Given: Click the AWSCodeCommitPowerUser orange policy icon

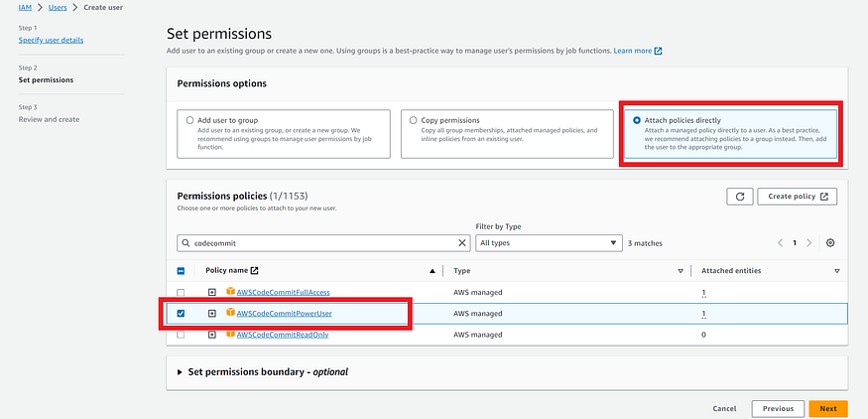Looking at the screenshot, I should point(231,313).
